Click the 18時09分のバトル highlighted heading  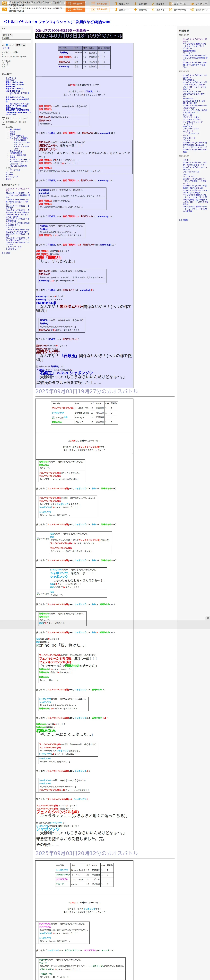79,35
